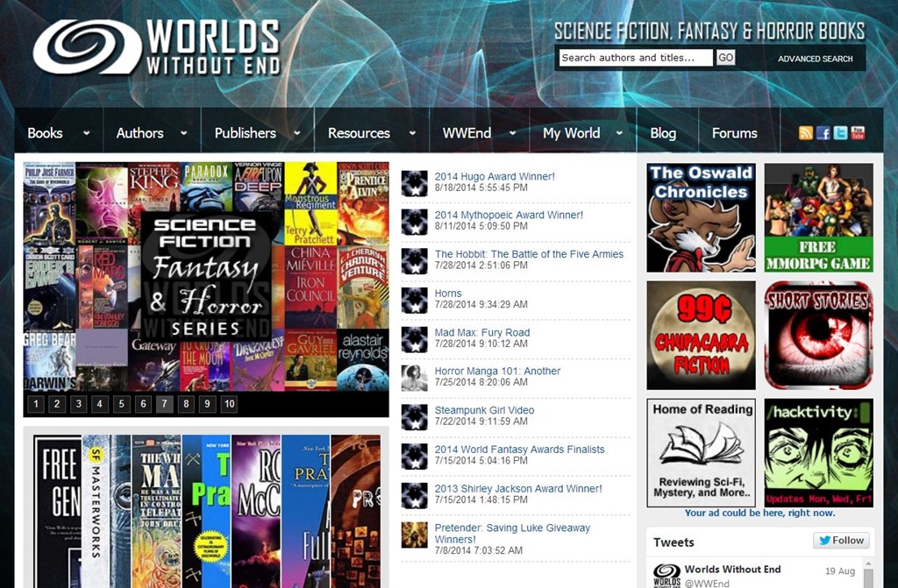Image resolution: width=898 pixels, height=588 pixels.
Task: Open the Advanced Search link
Action: click(x=815, y=59)
